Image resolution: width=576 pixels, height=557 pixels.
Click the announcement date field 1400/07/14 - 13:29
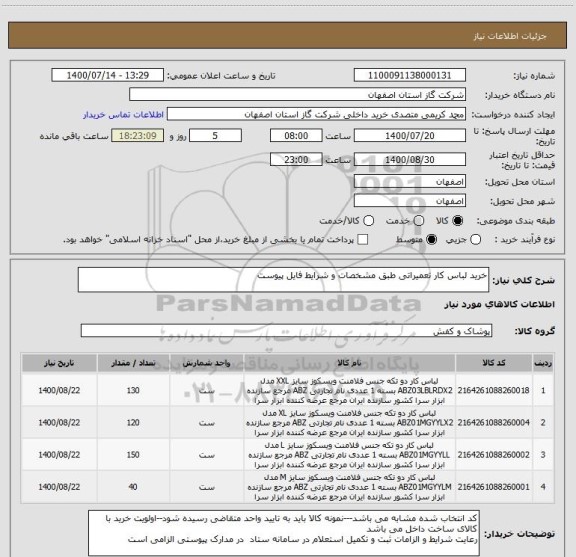click(108, 75)
